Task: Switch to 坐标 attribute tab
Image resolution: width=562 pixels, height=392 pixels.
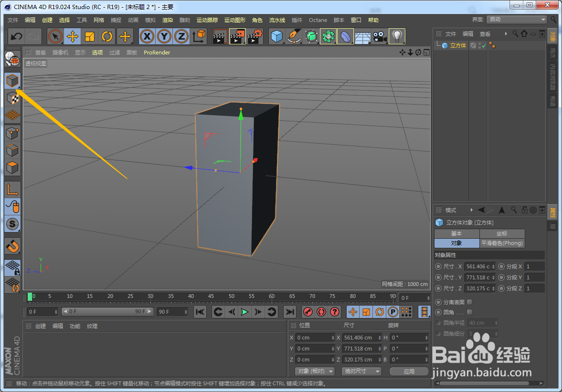Action: coord(502,233)
